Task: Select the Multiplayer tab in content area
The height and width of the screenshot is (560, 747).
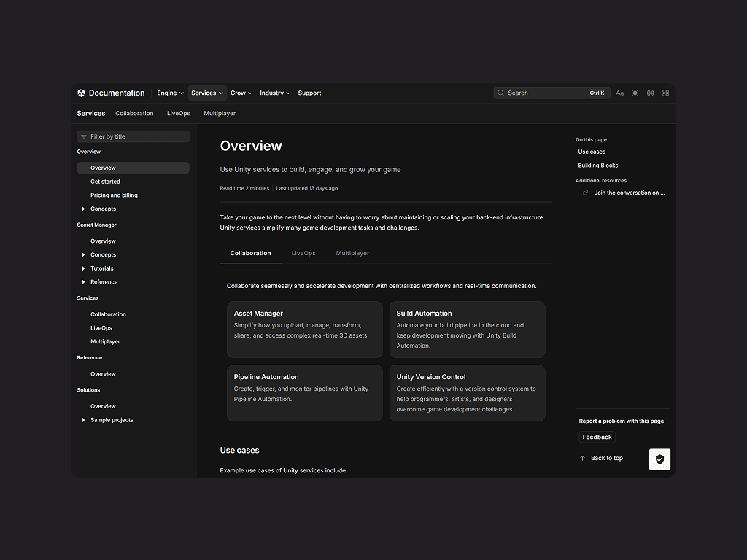Action: click(x=352, y=253)
